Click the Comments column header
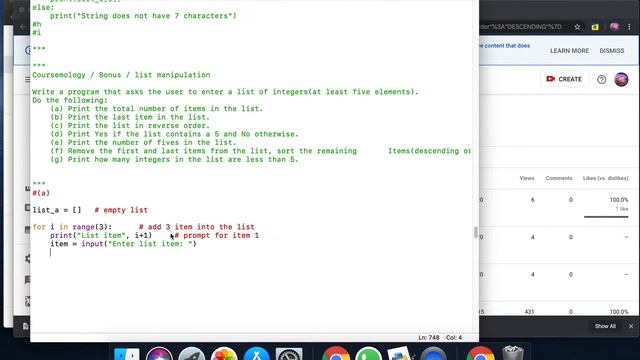 pyautogui.click(x=559, y=178)
